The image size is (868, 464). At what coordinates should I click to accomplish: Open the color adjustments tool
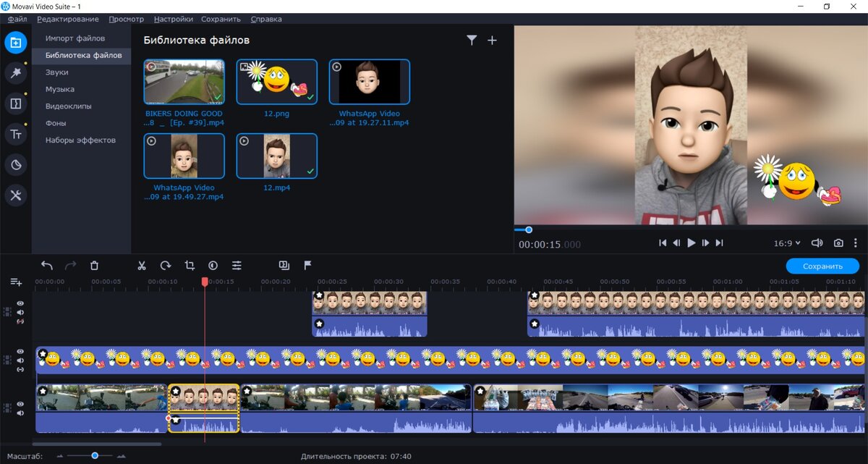[213, 266]
